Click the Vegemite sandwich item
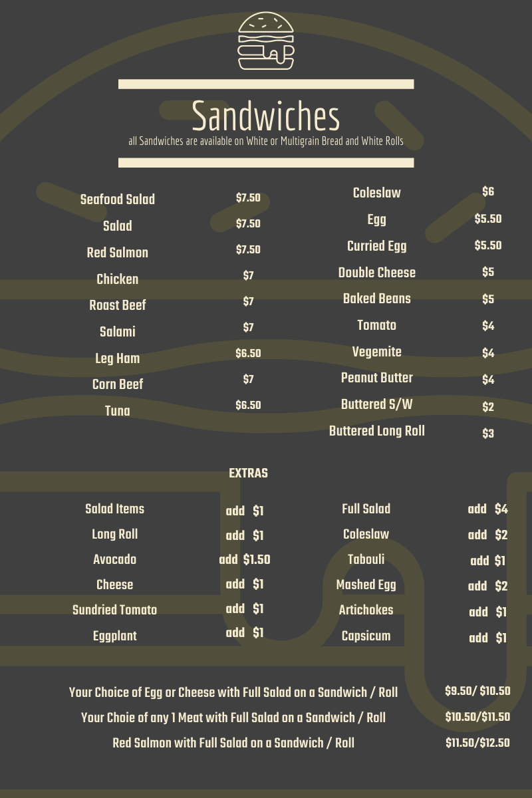 [377, 352]
